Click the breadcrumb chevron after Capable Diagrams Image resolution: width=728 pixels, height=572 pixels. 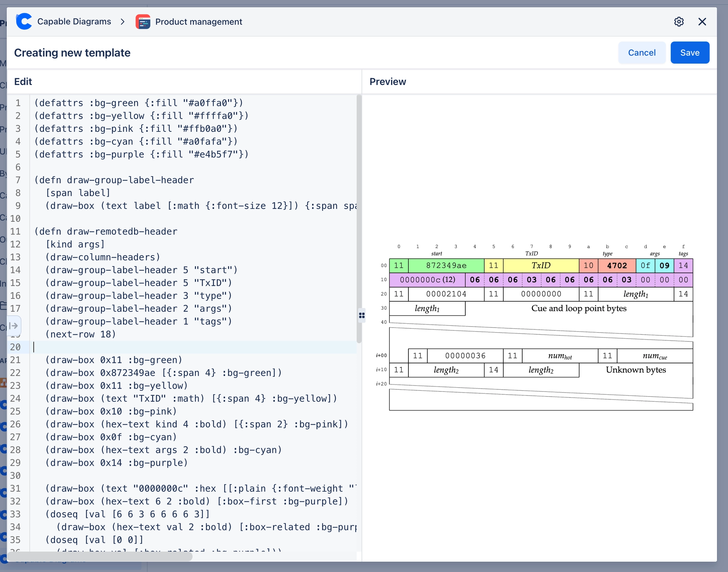(122, 22)
